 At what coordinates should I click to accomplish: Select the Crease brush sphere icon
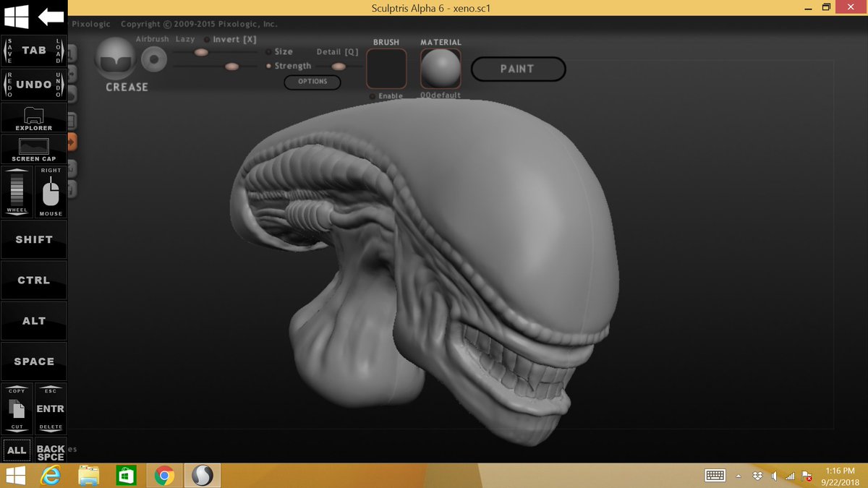tap(116, 59)
